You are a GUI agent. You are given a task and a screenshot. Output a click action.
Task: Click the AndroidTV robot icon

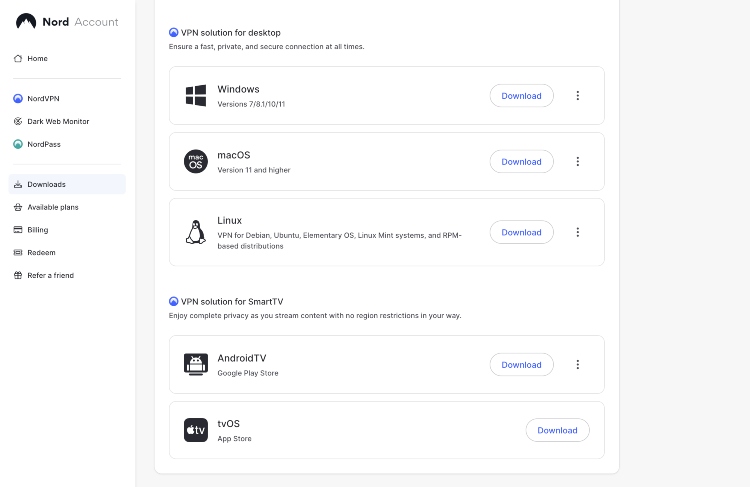coord(196,365)
